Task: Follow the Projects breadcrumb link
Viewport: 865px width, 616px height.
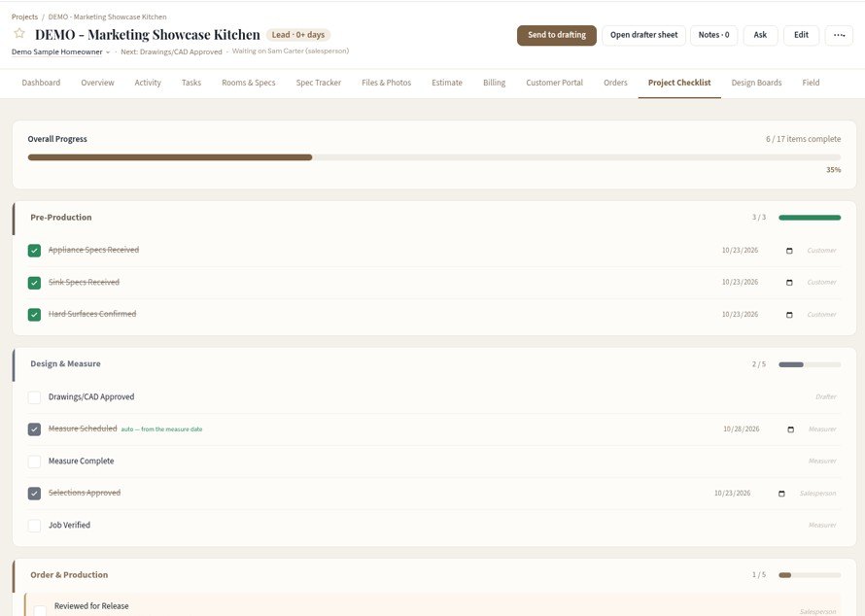Action: [25, 17]
